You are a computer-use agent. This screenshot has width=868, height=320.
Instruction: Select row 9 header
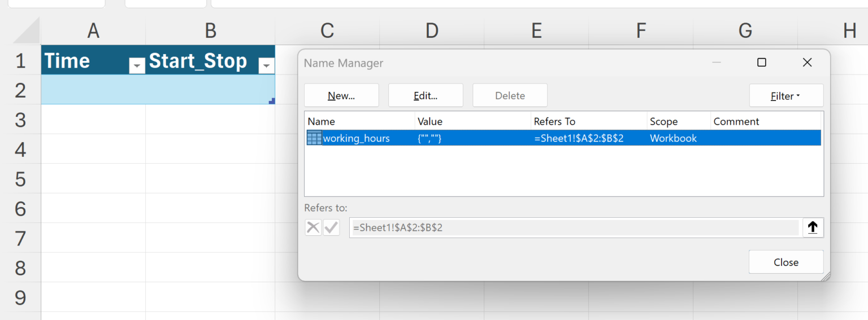(20, 297)
